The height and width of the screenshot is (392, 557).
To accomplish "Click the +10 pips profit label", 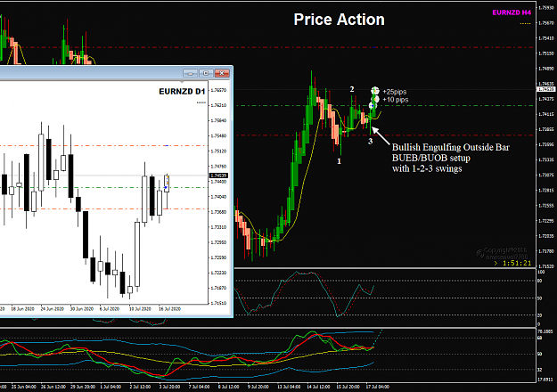I will tap(396, 100).
